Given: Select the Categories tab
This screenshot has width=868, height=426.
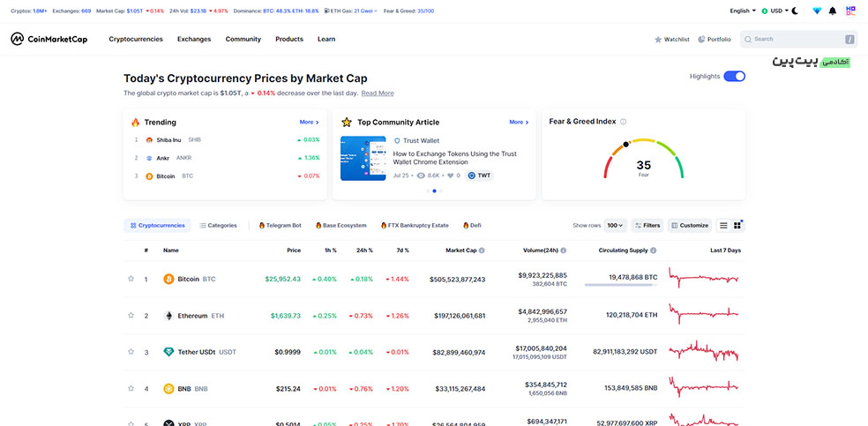Looking at the screenshot, I should click(x=218, y=225).
